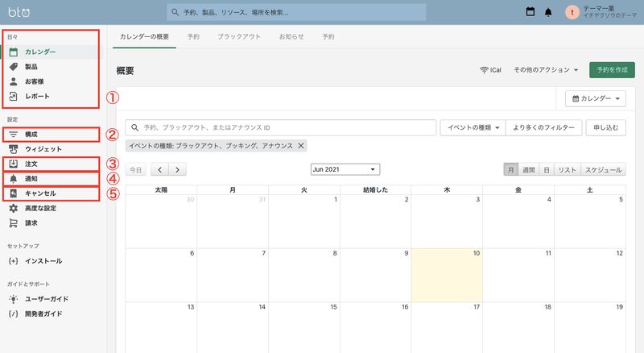Image resolution: width=644 pixels, height=353 pixels.
Task: Open カレンダー view dropdown at right
Action: 596,99
